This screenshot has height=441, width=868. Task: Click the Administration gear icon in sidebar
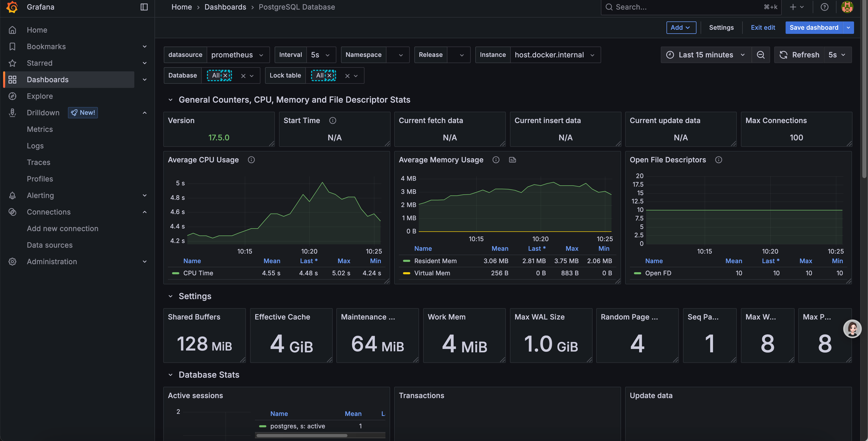(x=12, y=262)
